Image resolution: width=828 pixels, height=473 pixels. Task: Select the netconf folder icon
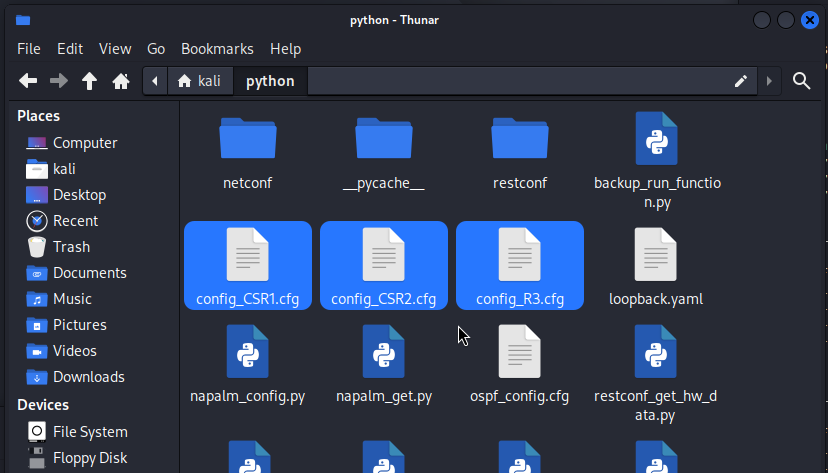[248, 138]
